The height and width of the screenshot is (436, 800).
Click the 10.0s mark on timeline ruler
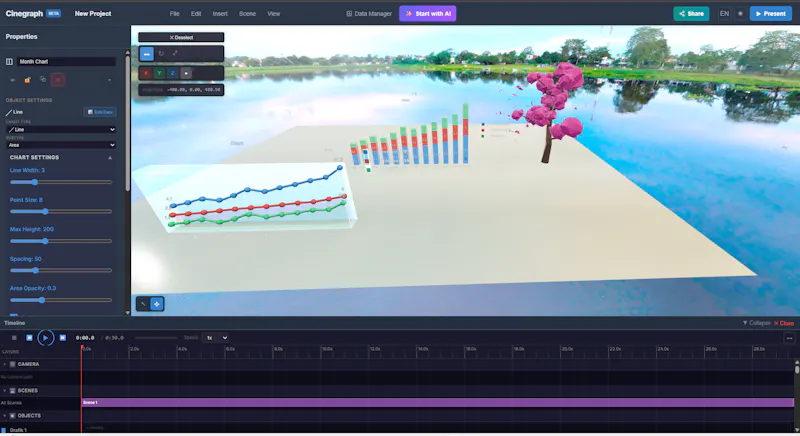[328, 349]
